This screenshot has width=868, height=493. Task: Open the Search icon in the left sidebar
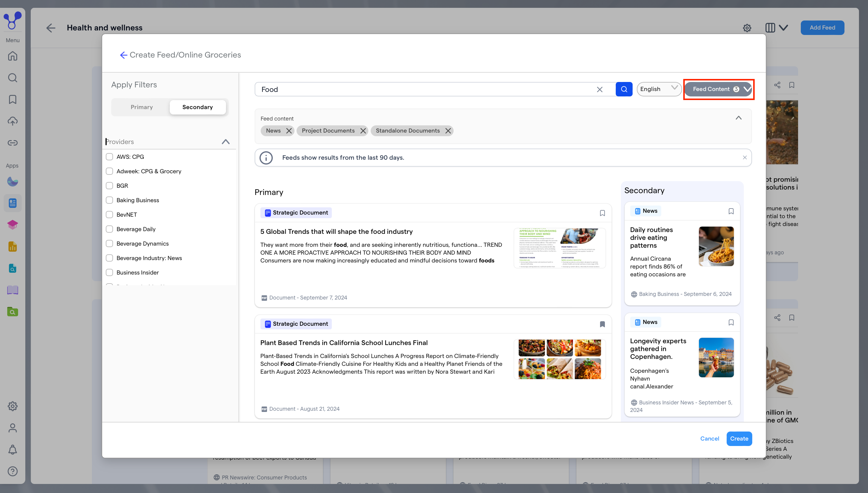coord(13,77)
